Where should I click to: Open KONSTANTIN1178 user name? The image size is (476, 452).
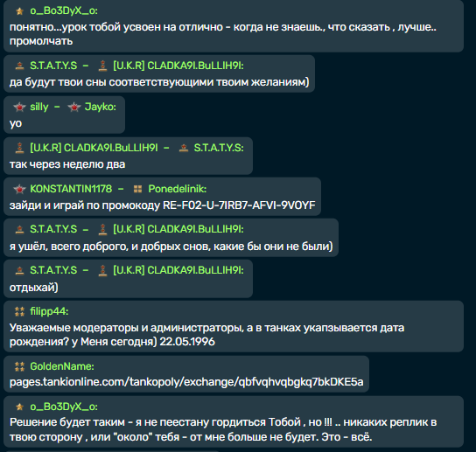point(71,189)
